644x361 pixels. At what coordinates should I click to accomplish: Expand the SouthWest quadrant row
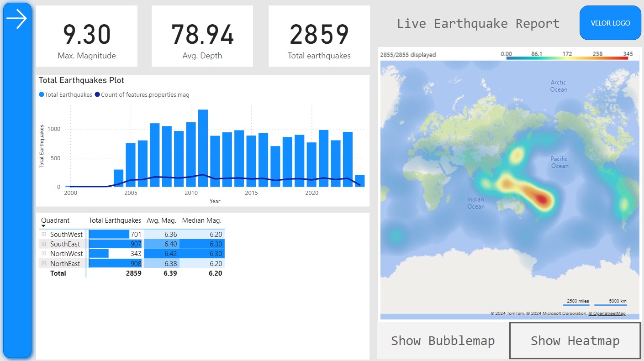click(44, 234)
